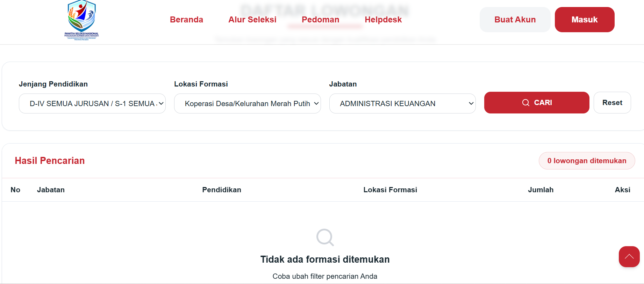This screenshot has height=284, width=644.
Task: Go to the Alur Seleksi page
Action: point(252,20)
